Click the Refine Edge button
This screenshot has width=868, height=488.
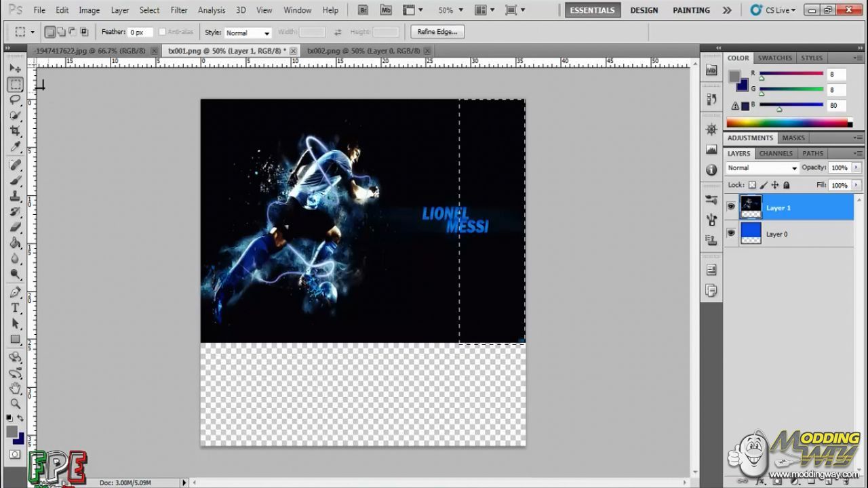(437, 32)
